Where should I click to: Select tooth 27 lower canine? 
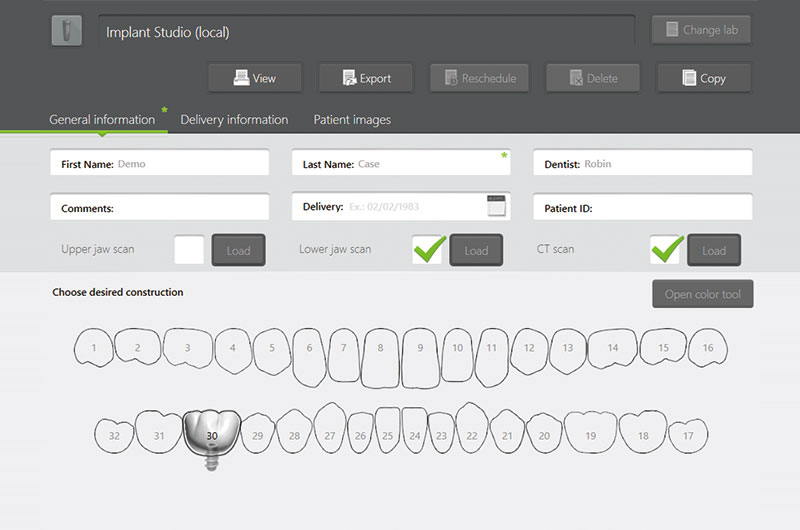[x=330, y=427]
